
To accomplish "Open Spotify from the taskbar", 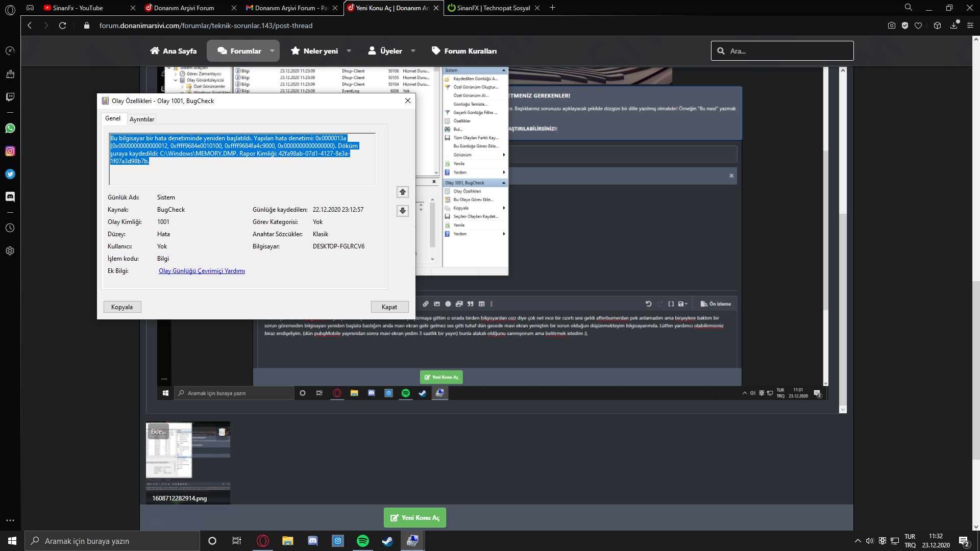I will (363, 541).
